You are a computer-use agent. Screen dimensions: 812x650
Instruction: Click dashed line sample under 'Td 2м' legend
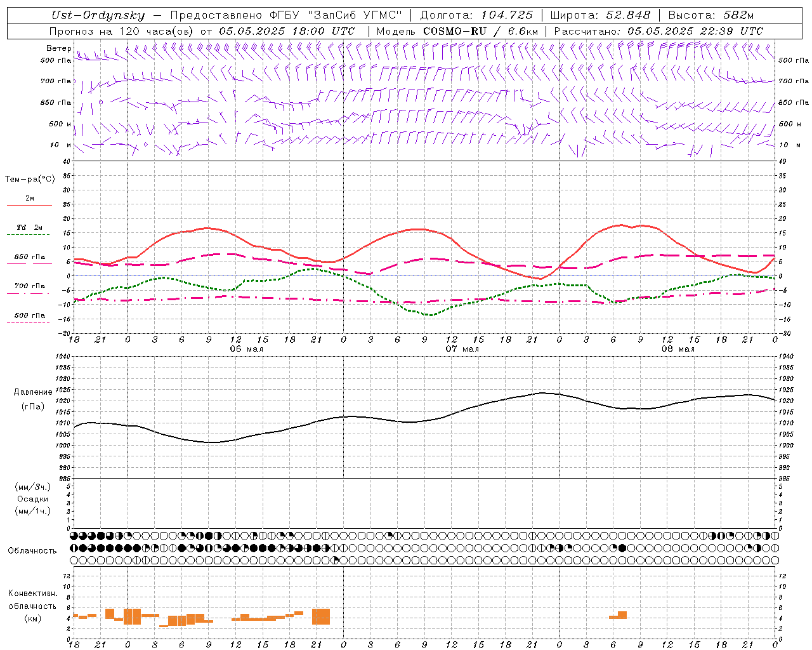point(28,235)
